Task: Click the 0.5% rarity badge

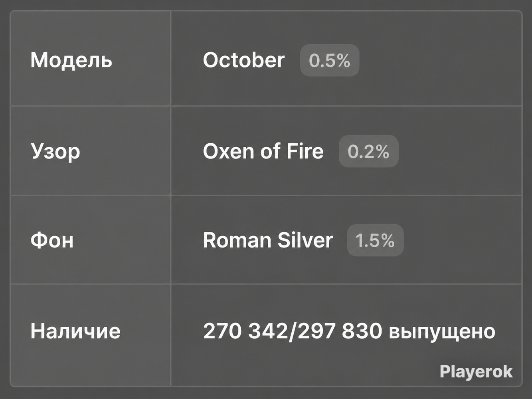Action: [x=330, y=60]
